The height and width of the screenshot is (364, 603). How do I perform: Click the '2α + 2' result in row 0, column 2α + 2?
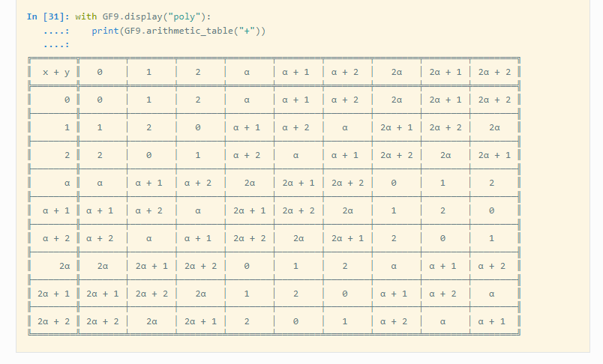(494, 100)
